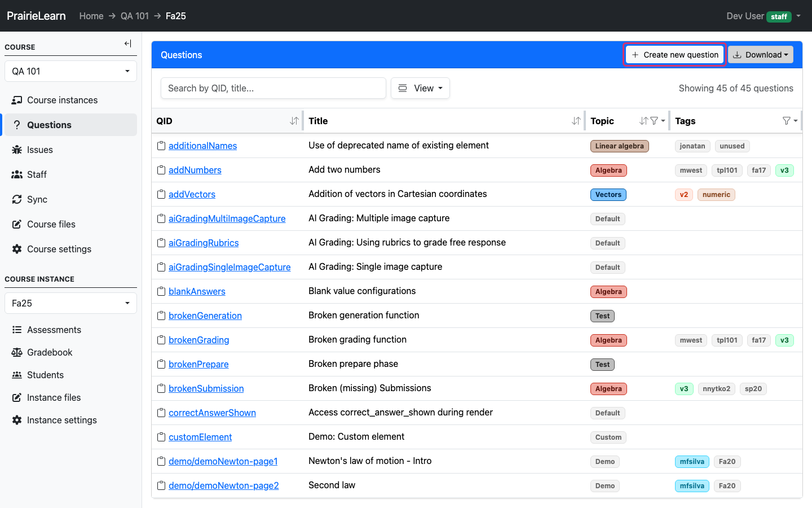
Task: Open Gradebook from the sidebar
Action: point(50,352)
